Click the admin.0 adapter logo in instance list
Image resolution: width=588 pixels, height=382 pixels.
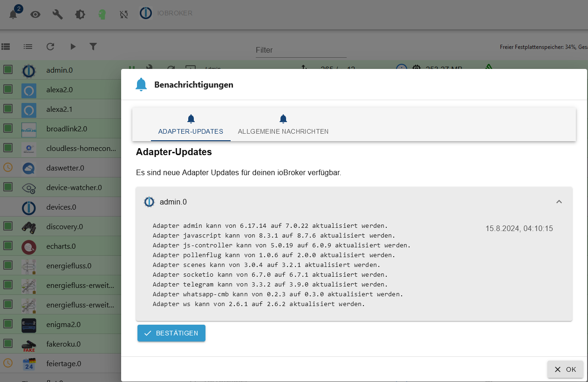click(x=29, y=70)
